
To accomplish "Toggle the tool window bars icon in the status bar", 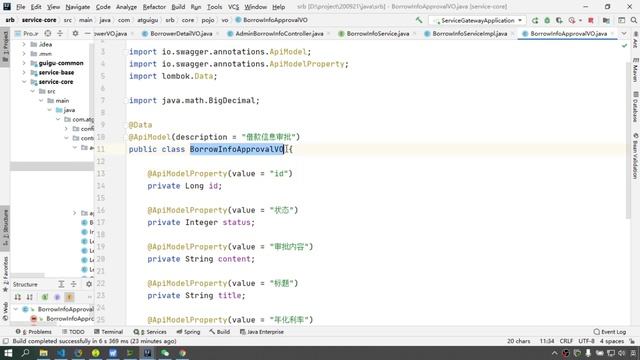I will pos(5,341).
